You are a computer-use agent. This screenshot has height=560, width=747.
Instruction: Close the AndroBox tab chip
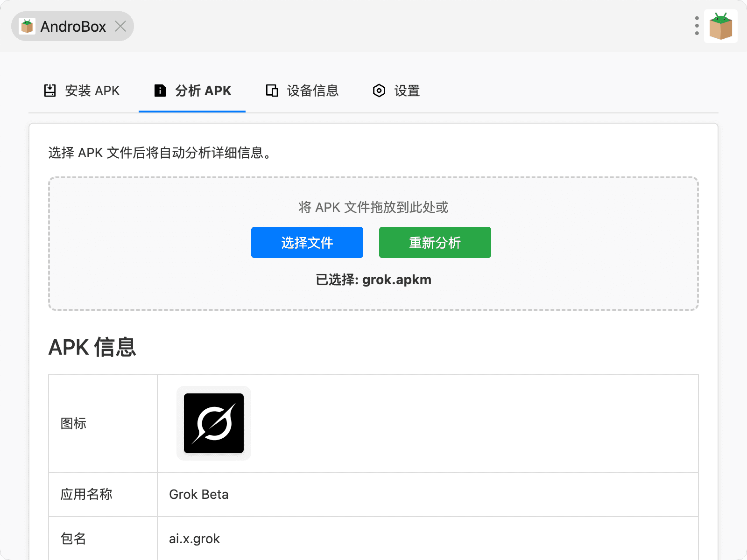[120, 26]
